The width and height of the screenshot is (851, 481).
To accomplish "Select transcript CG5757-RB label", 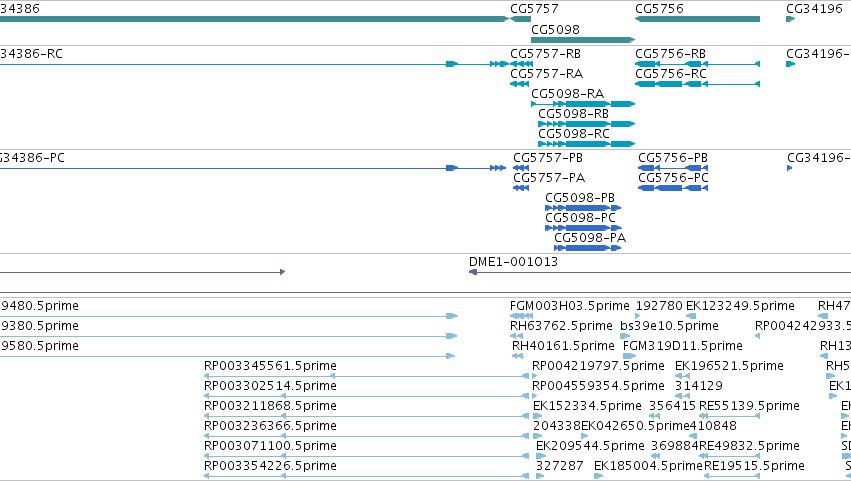I will [x=545, y=54].
